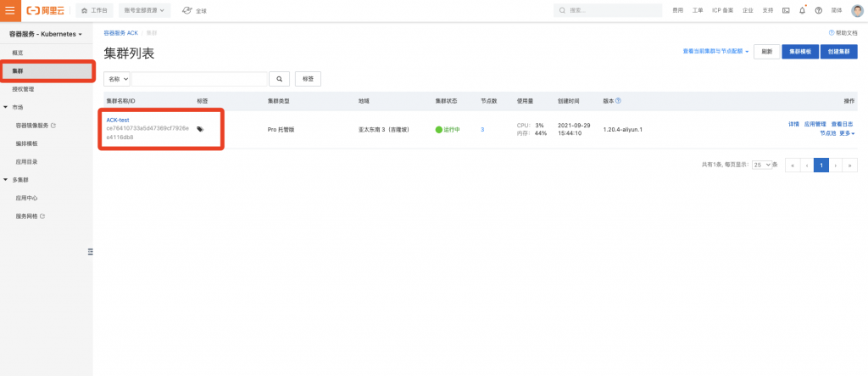Collapse the sidebar with the edge handle
868x376 pixels.
point(90,252)
